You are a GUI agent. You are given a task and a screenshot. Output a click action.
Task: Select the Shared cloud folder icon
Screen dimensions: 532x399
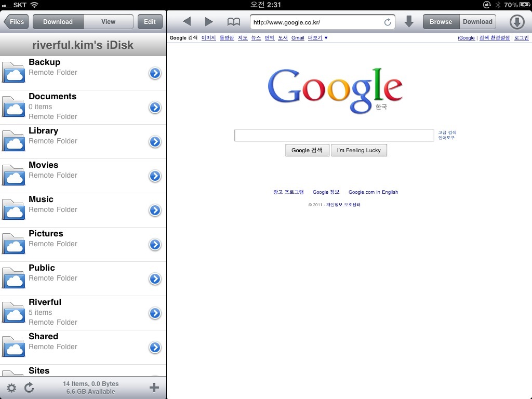14,347
